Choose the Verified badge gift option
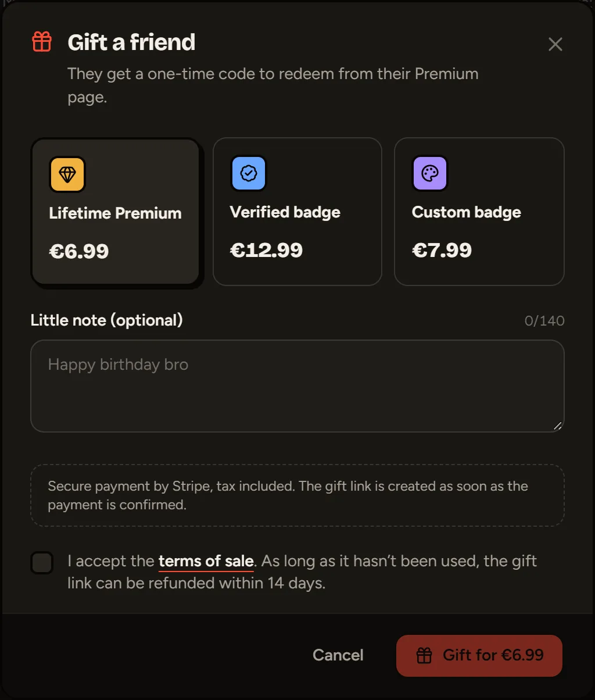Viewport: 595px width, 700px height. tap(297, 212)
